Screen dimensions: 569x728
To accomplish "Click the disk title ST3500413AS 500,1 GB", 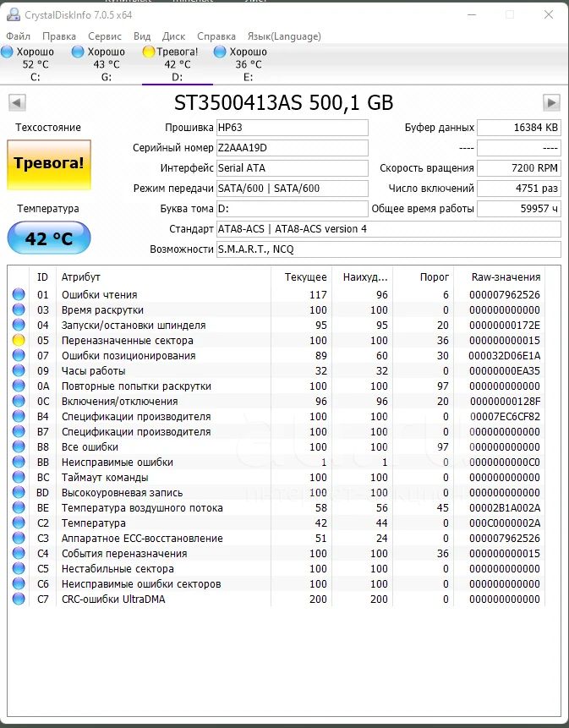I will tap(283, 102).
